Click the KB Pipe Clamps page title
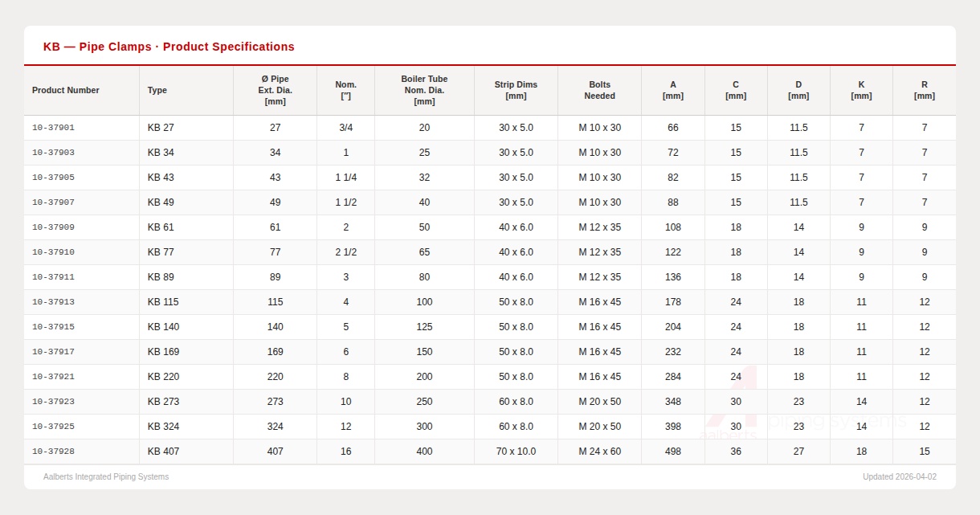Viewport: 980px width, 515px height. coord(169,47)
